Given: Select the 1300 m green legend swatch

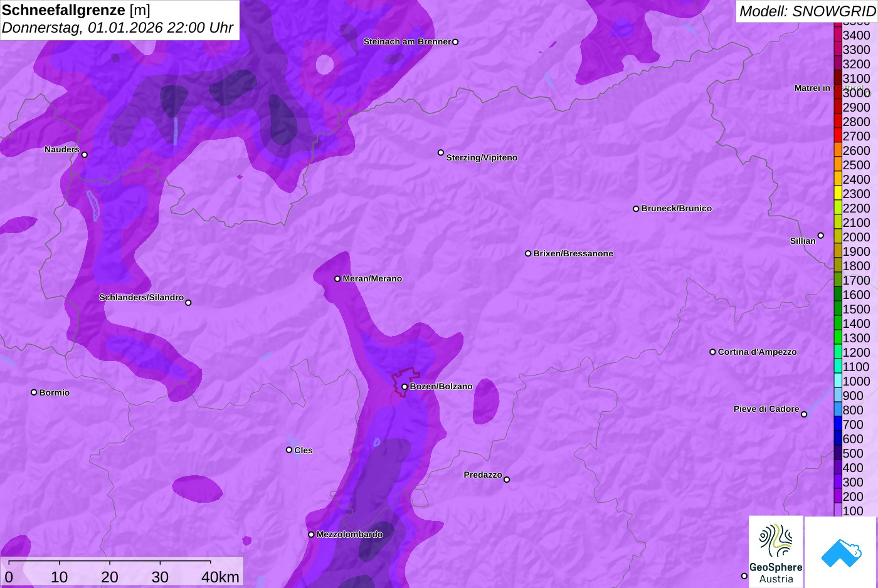Looking at the screenshot, I should (838, 338).
